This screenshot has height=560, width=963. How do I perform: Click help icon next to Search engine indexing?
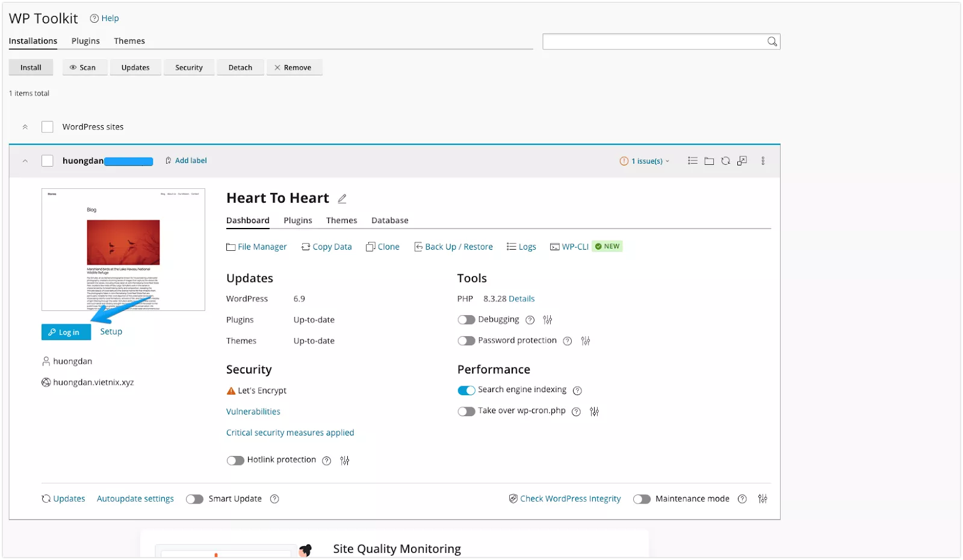coord(577,390)
